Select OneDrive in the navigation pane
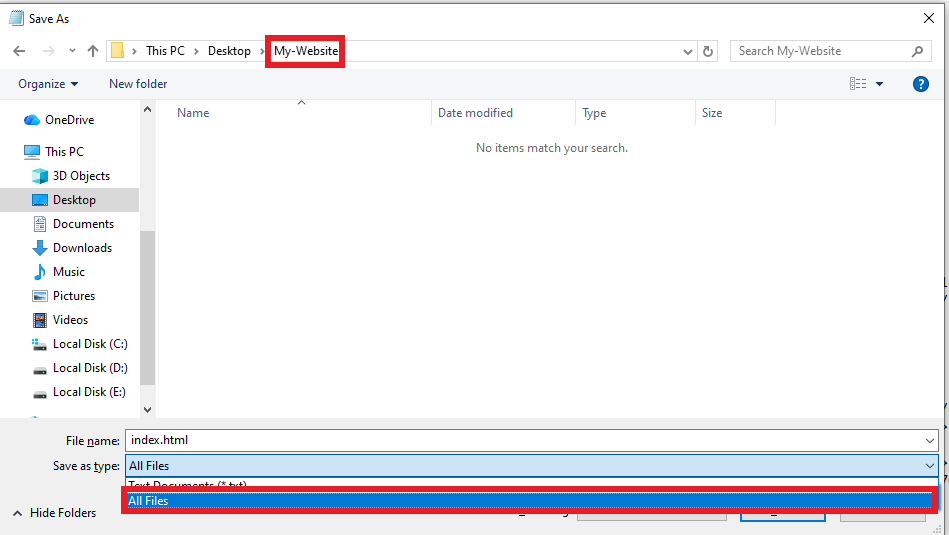Image resolution: width=949 pixels, height=535 pixels. [70, 120]
